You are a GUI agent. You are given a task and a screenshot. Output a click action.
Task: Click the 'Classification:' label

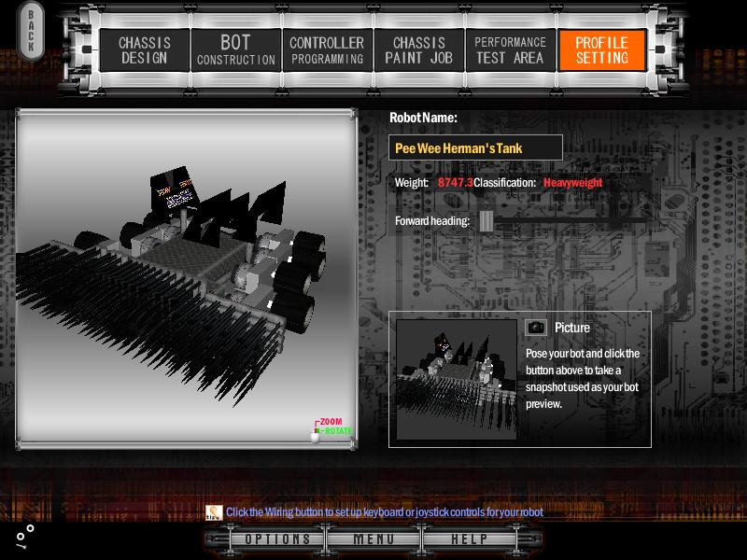point(504,182)
